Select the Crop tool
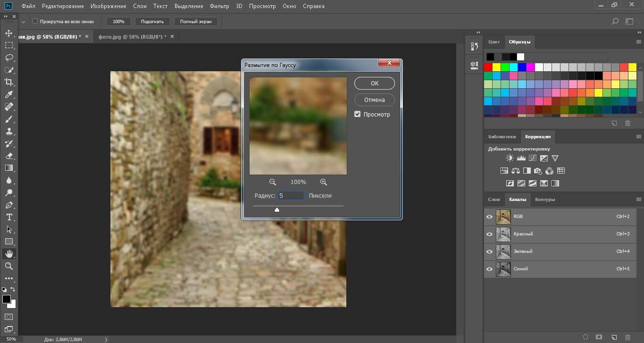The height and width of the screenshot is (343, 644). click(8, 82)
